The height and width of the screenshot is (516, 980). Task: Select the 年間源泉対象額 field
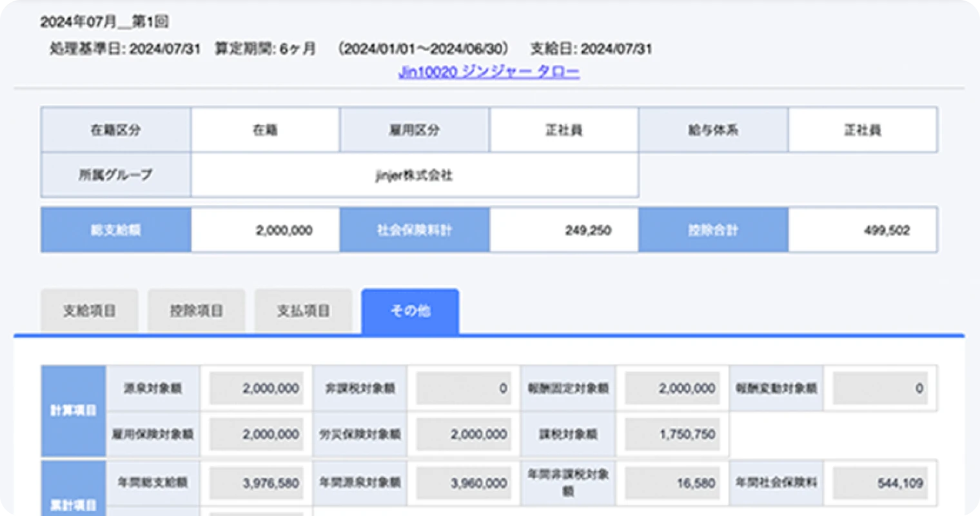point(464,483)
